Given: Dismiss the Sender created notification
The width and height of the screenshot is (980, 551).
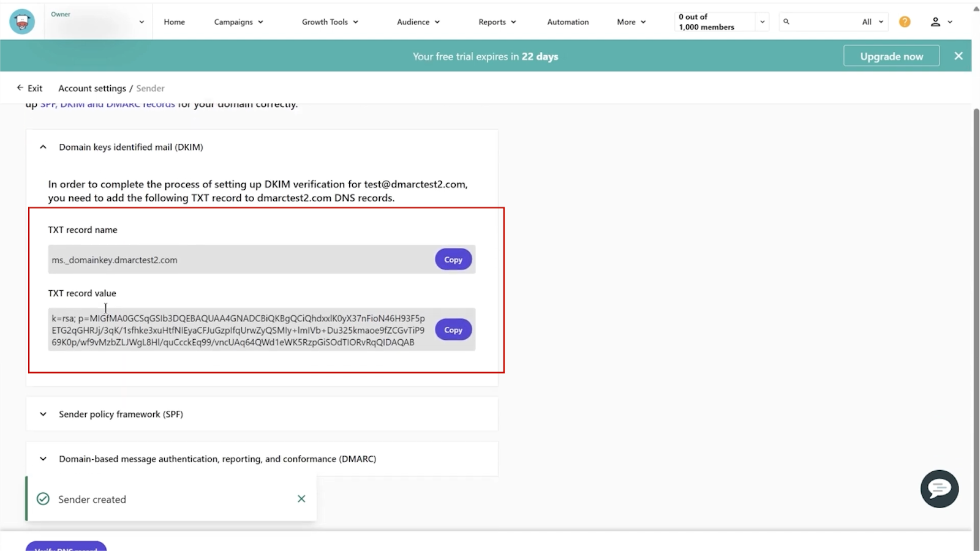Looking at the screenshot, I should point(301,499).
